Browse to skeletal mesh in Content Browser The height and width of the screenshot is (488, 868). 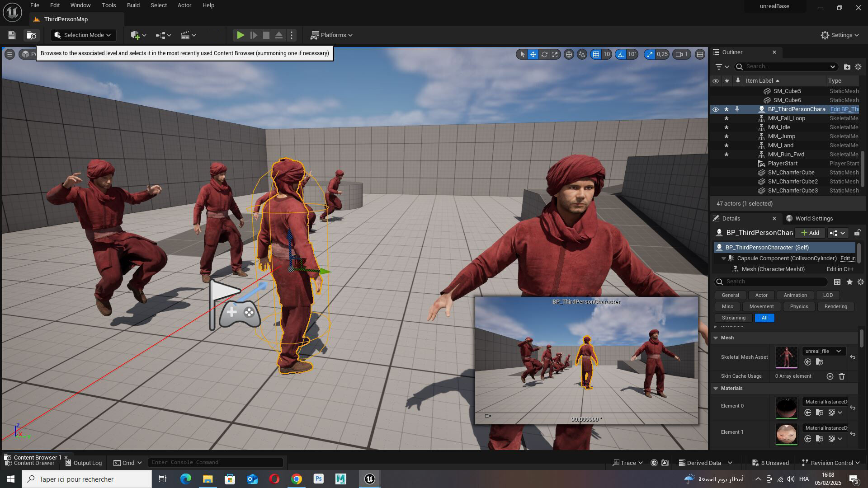[x=820, y=362]
